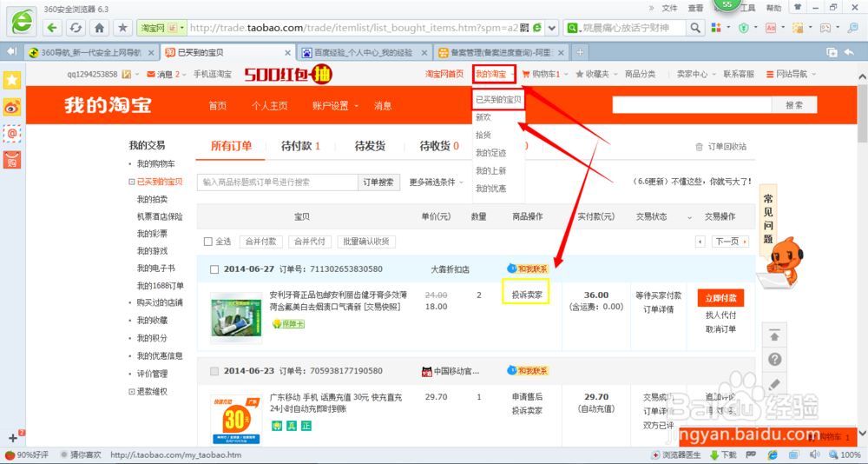The image size is (868, 464).
Task: Click the 合并付款 button
Action: pyautogui.click(x=261, y=242)
